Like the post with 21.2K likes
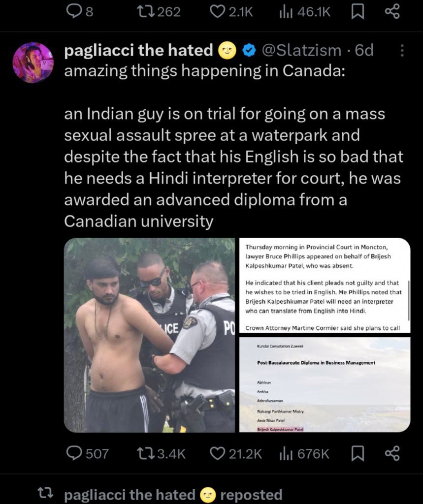Screen dimensions: 423x504 236,453
